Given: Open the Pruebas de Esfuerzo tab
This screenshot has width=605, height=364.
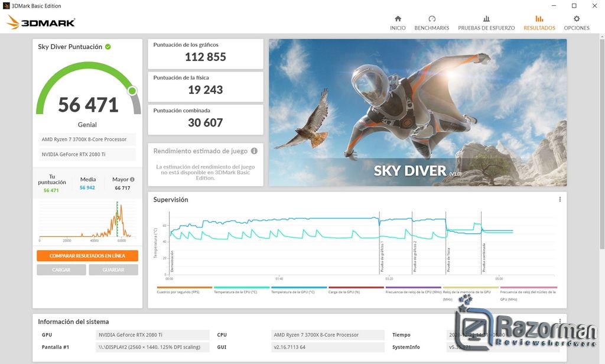Looking at the screenshot, I should pyautogui.click(x=486, y=23).
